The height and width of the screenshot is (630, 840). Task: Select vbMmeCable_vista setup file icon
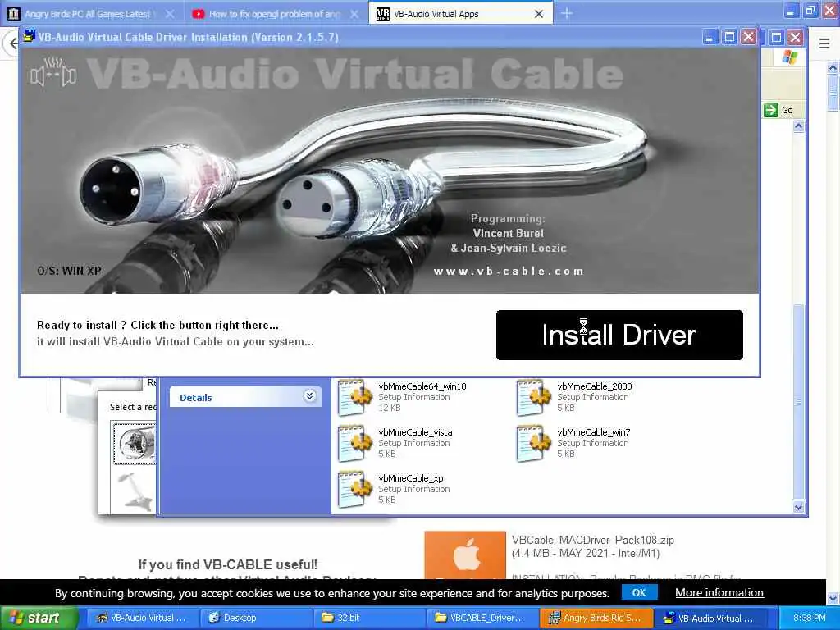click(354, 444)
